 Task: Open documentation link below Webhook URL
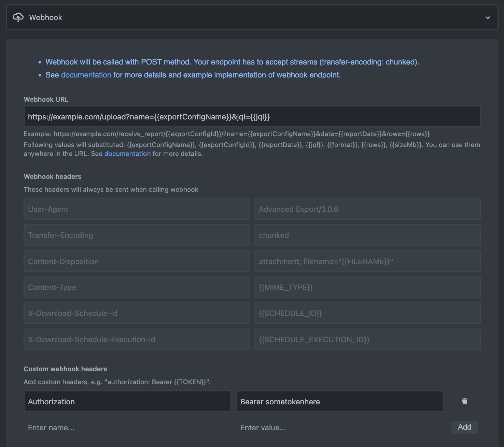[127, 154]
